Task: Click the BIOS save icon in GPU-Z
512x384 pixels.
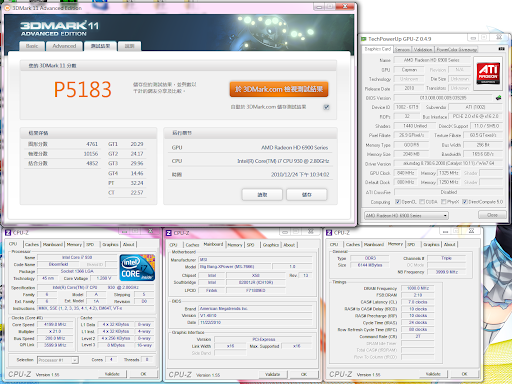Action: pos(498,98)
